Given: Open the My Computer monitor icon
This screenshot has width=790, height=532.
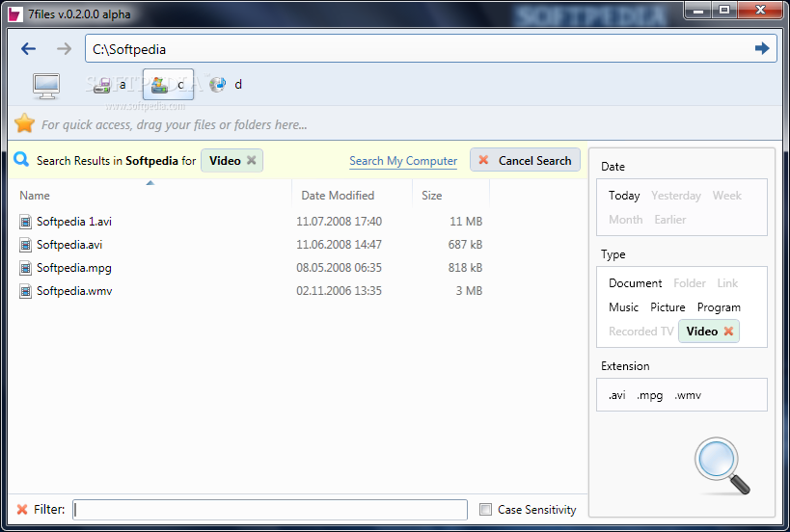Looking at the screenshot, I should (46, 86).
